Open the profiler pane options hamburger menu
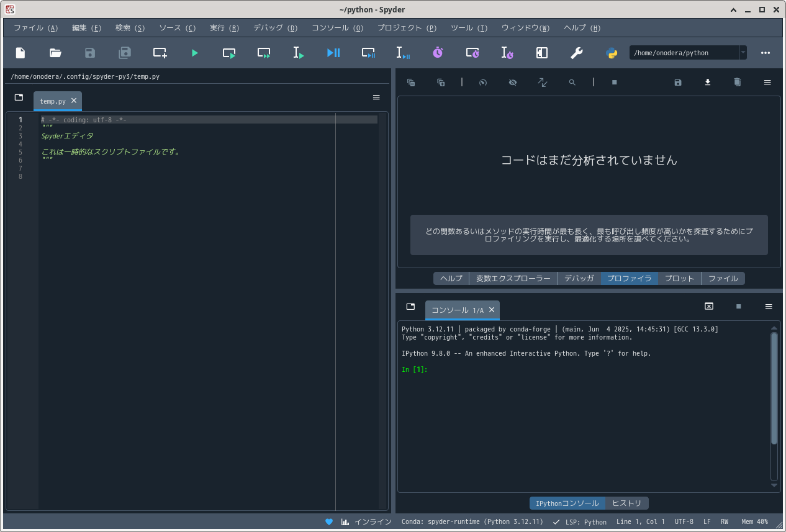 [x=767, y=82]
